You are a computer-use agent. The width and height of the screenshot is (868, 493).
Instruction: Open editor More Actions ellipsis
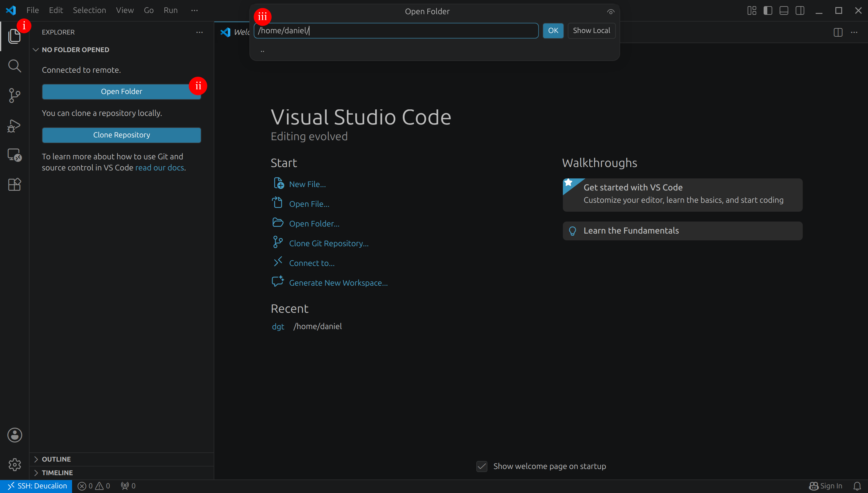[854, 32]
